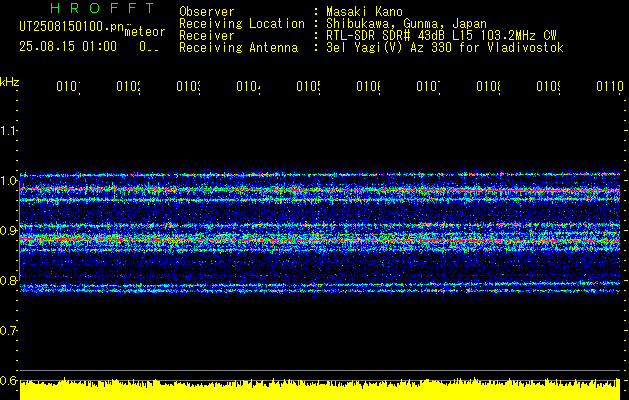
Task: Click the 0109 time marker
Action: click(x=549, y=86)
